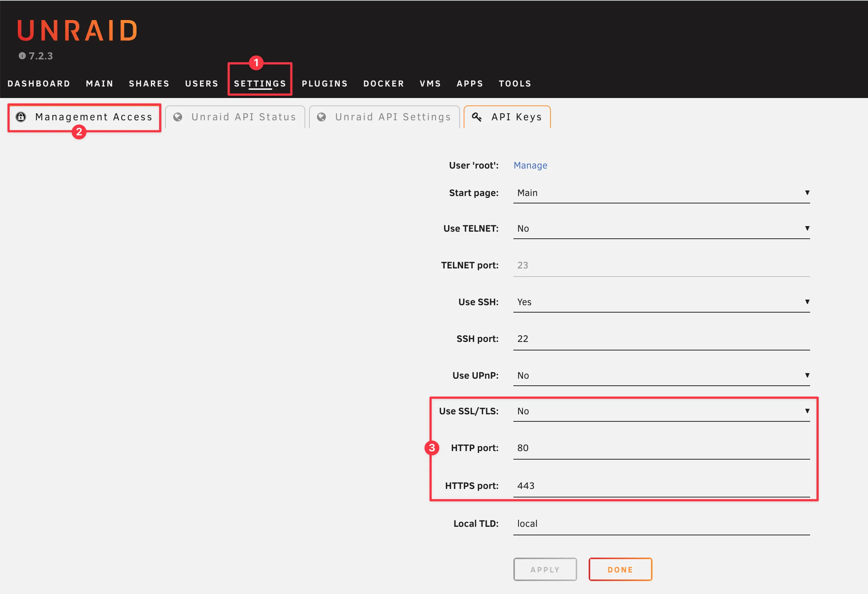
Task: Go to the Docker page
Action: (384, 84)
